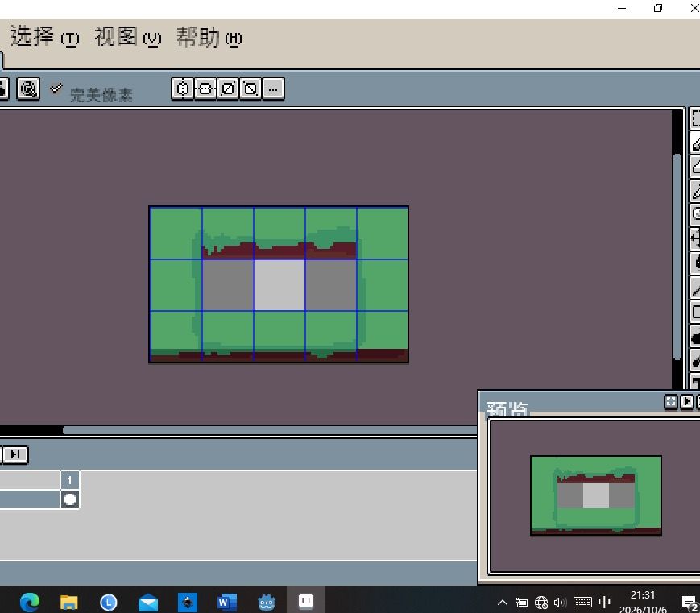This screenshot has width=700, height=613.
Task: Click the editor's vertical scrollbar
Action: coord(677,257)
